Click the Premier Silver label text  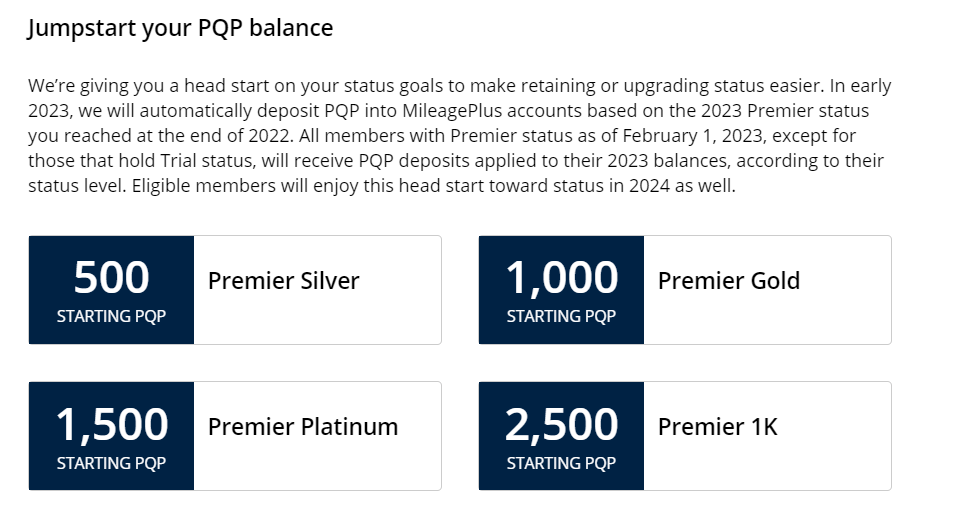[284, 281]
